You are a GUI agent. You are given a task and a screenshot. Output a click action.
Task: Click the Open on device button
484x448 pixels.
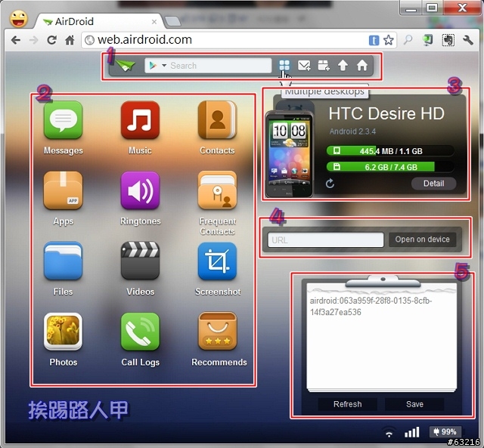pyautogui.click(x=422, y=239)
